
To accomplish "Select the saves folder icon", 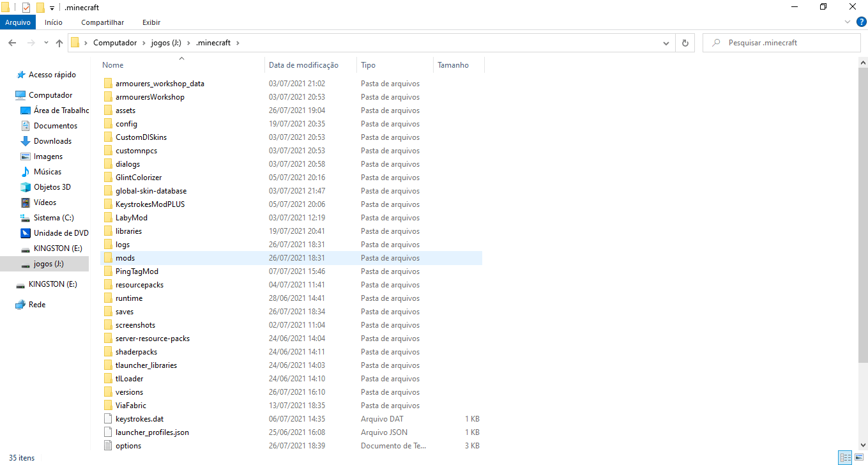I will 107,312.
